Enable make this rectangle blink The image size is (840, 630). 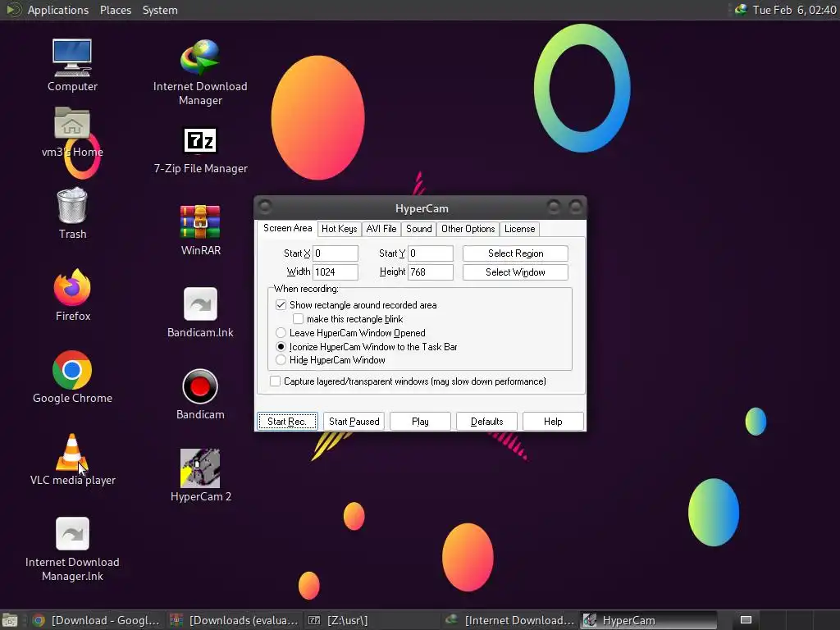click(298, 319)
